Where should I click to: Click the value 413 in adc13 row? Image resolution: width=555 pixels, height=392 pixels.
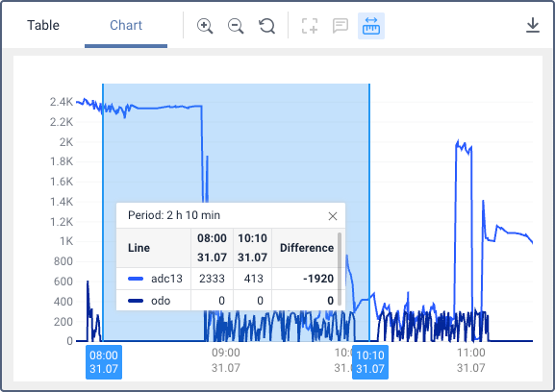click(x=253, y=279)
